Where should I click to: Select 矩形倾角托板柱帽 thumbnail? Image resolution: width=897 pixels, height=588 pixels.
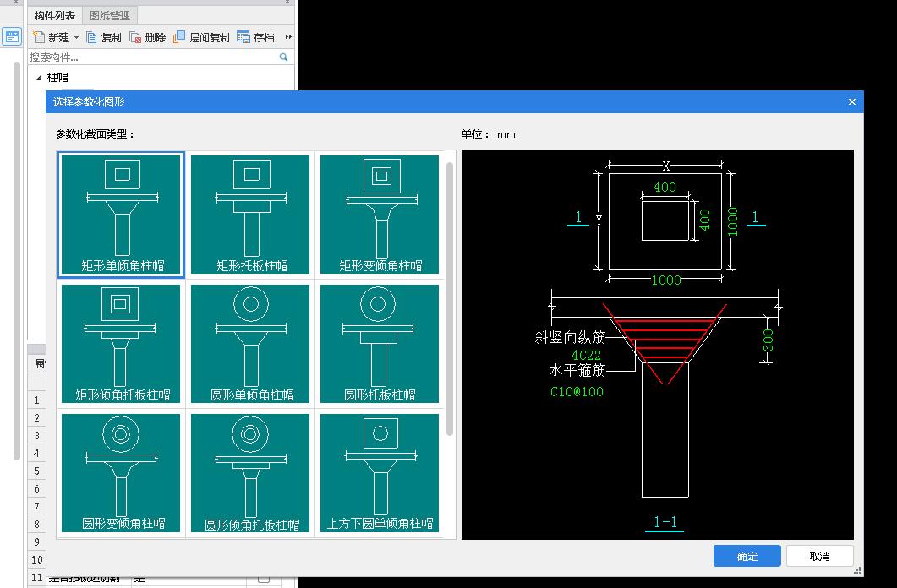coord(121,344)
